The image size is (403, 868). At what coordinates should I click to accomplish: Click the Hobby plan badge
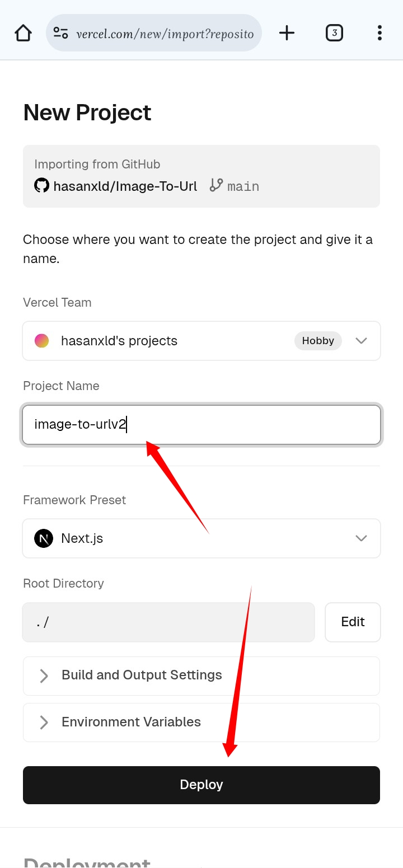click(318, 341)
